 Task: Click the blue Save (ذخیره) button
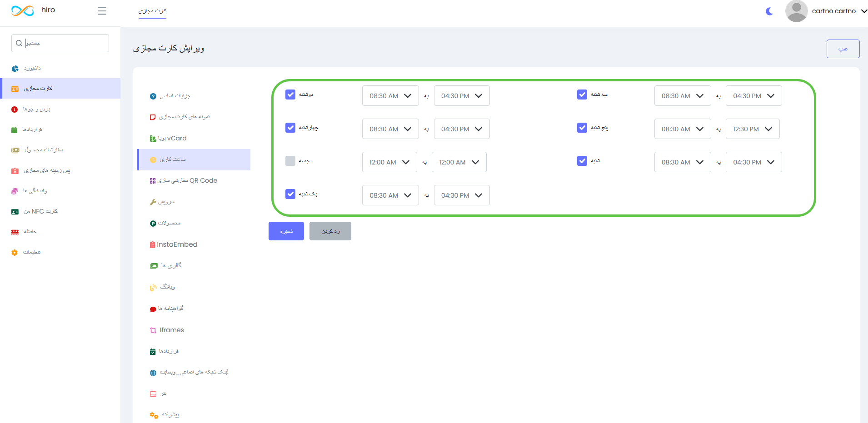point(286,231)
